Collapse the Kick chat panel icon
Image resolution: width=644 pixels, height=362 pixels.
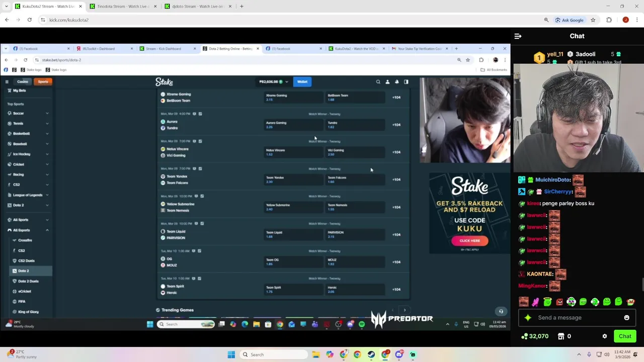coord(518,36)
